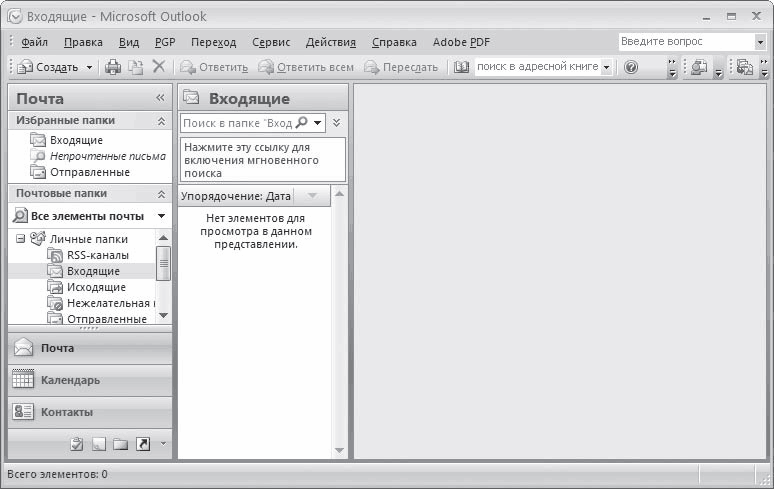Open Tasks via the clipboard checkmark icon
Screen dimensions: 774x489
coord(77,444)
